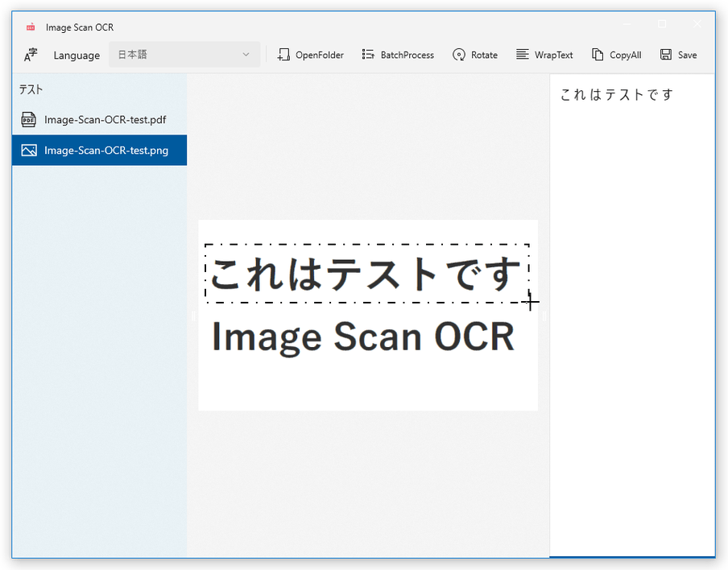Click the WrapText lines icon
Viewport: 728px width, 570px height.
523,55
